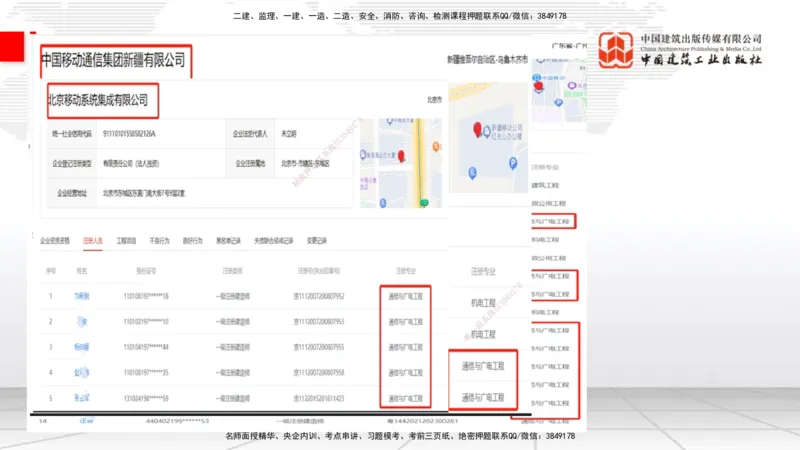Click registration number 京1122015201611423
This screenshot has height=450, width=800.
(318, 398)
